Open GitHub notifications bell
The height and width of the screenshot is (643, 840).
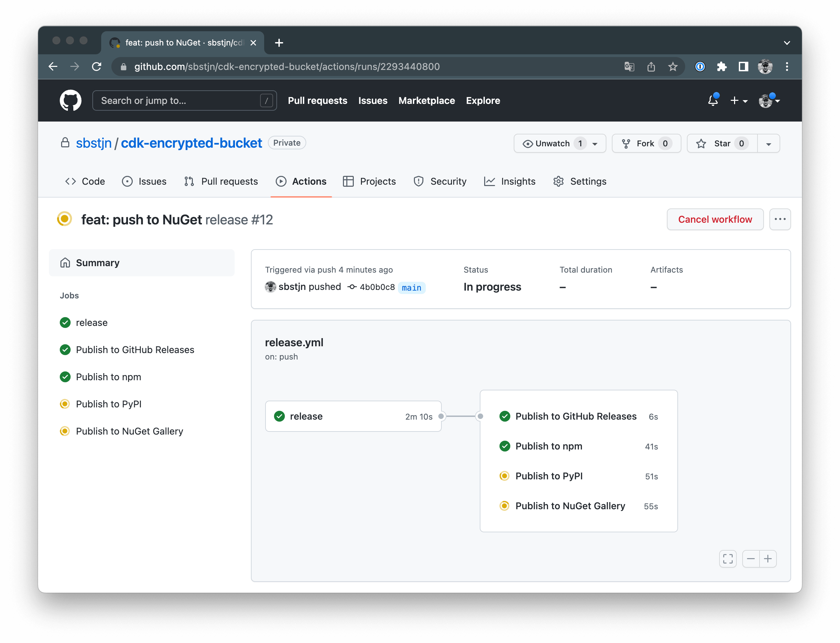click(712, 100)
